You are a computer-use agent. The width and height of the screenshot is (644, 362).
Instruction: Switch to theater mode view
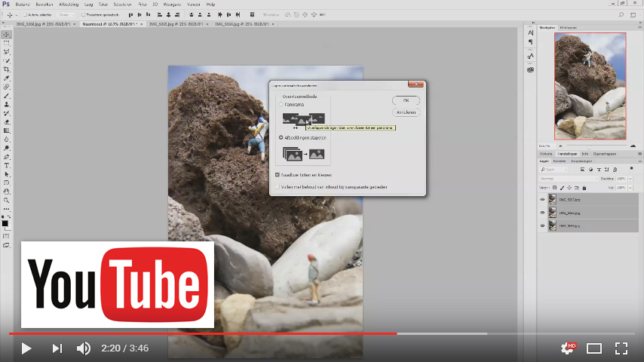pos(594,348)
